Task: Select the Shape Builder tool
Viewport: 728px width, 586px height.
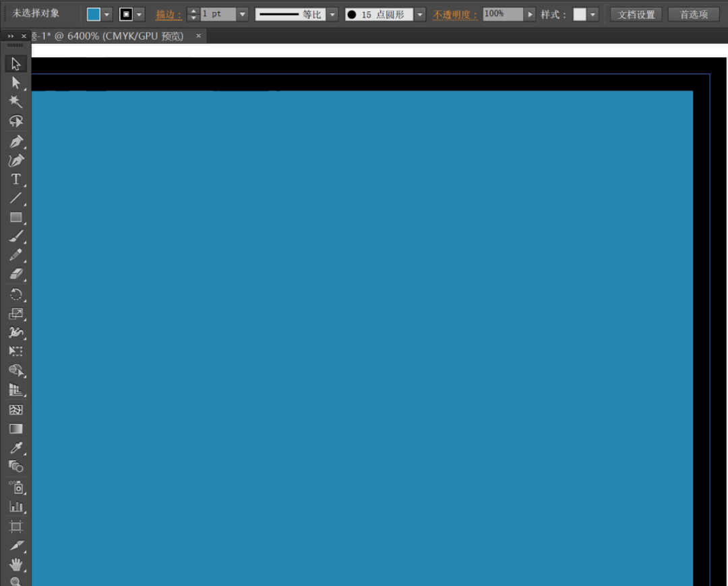Action: (16, 370)
